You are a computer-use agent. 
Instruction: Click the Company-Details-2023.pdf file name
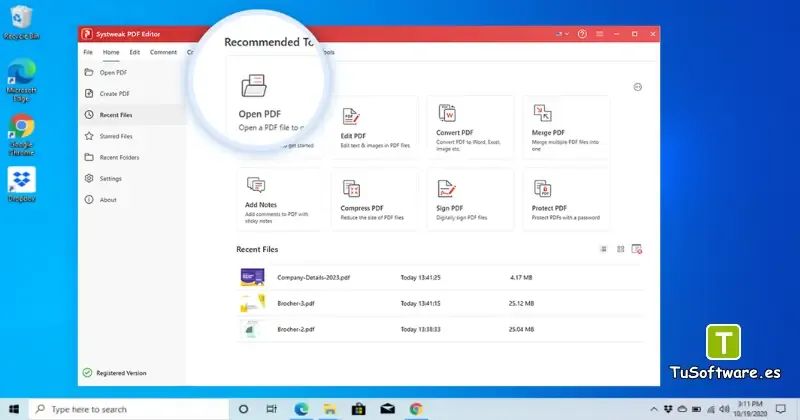[x=313, y=278]
